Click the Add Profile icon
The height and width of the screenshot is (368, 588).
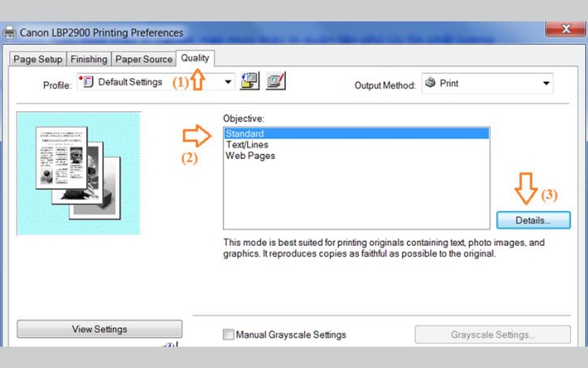click(250, 81)
